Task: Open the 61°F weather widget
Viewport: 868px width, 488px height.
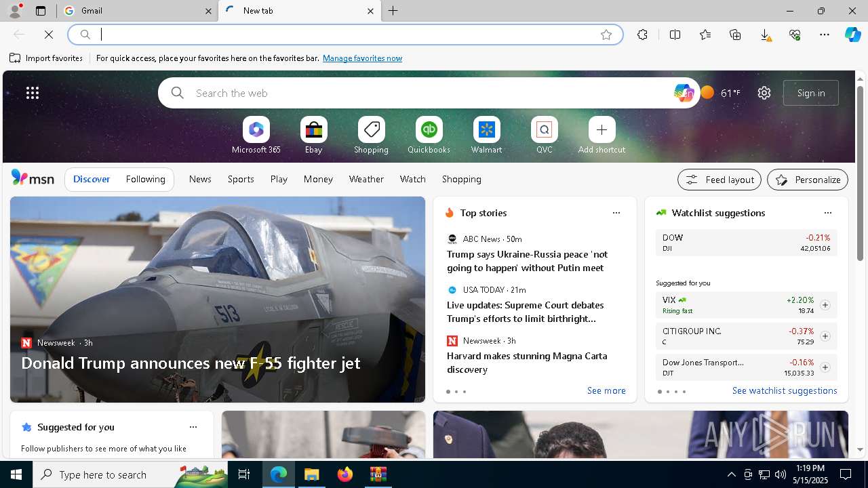Action: pos(720,93)
